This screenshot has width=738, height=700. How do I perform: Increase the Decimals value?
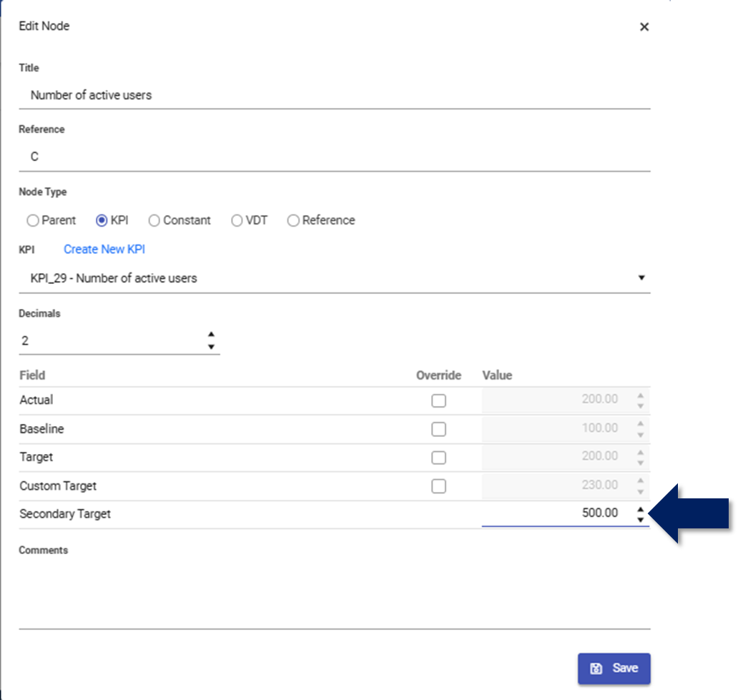212,334
